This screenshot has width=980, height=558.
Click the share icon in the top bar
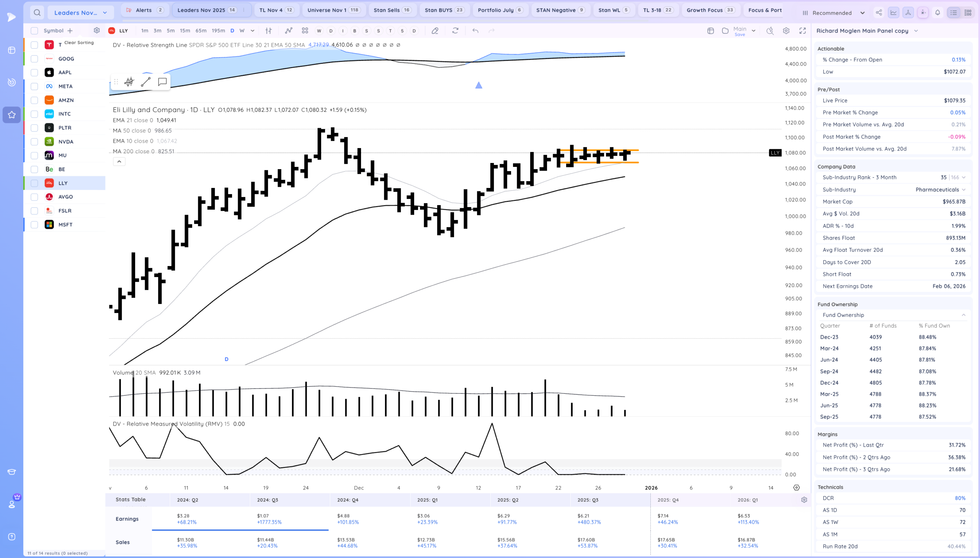pyautogui.click(x=879, y=13)
